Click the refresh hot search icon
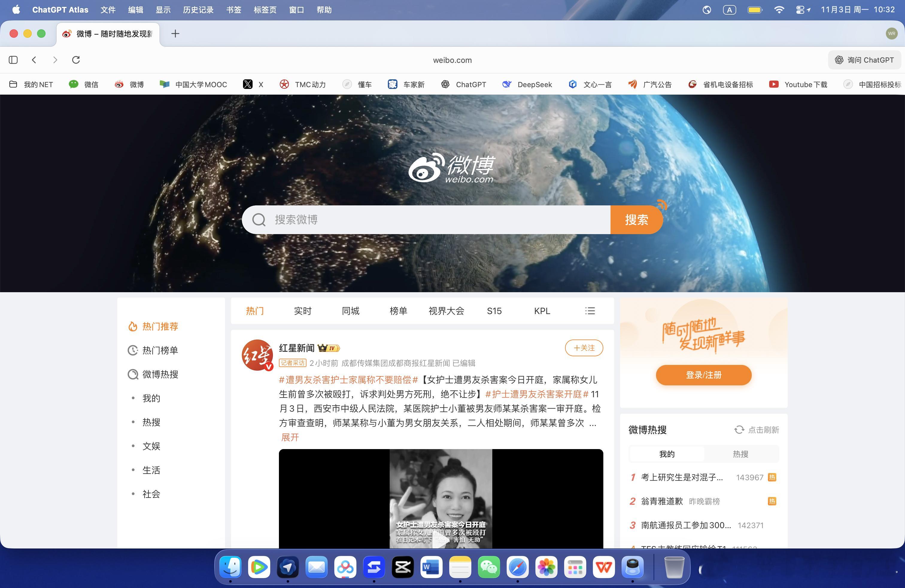Image resolution: width=905 pixels, height=588 pixels. point(739,430)
